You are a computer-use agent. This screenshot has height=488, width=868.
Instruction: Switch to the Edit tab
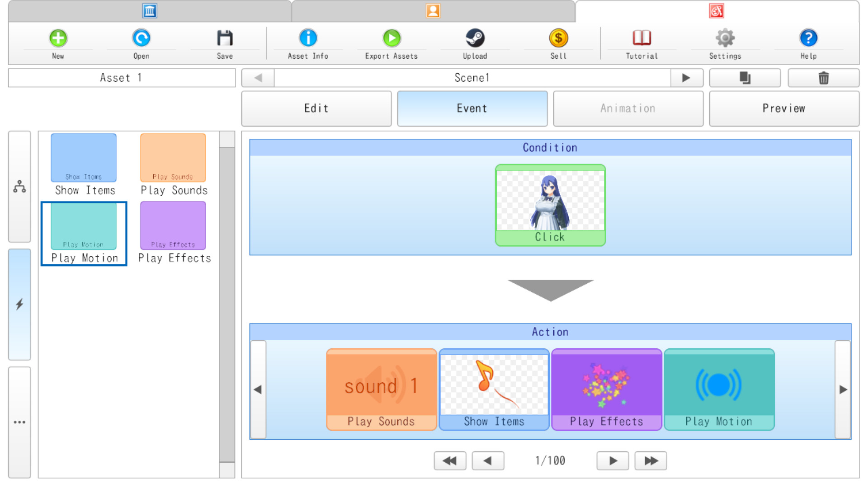click(316, 108)
